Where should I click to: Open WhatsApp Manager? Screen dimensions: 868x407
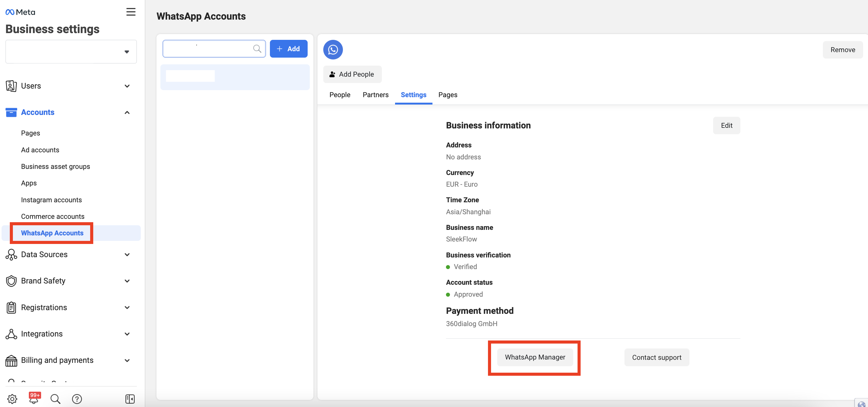[x=535, y=357]
